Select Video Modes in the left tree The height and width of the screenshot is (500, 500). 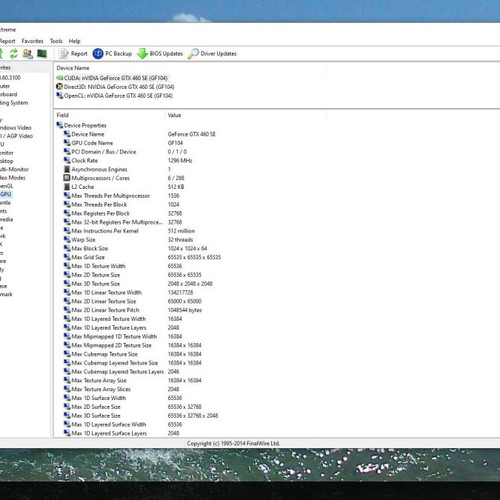click(x=13, y=178)
